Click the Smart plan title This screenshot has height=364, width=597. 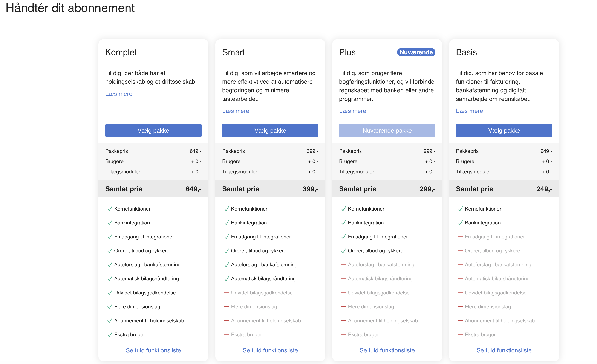click(234, 52)
